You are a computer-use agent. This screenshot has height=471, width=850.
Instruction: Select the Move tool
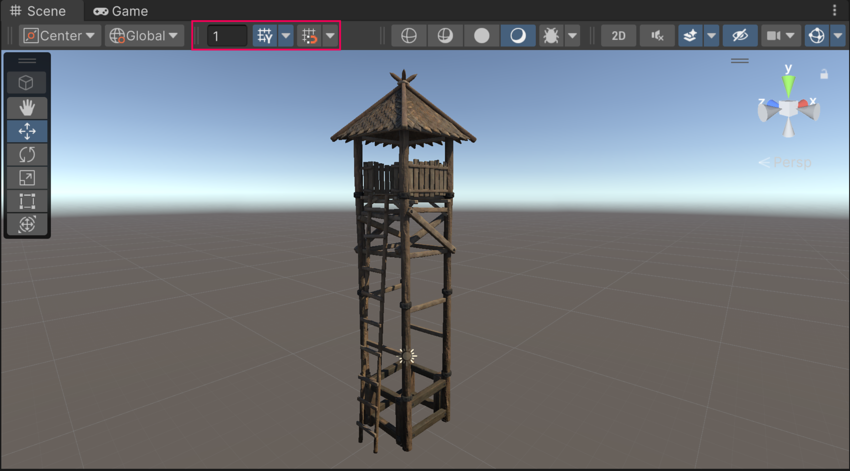pyautogui.click(x=27, y=131)
